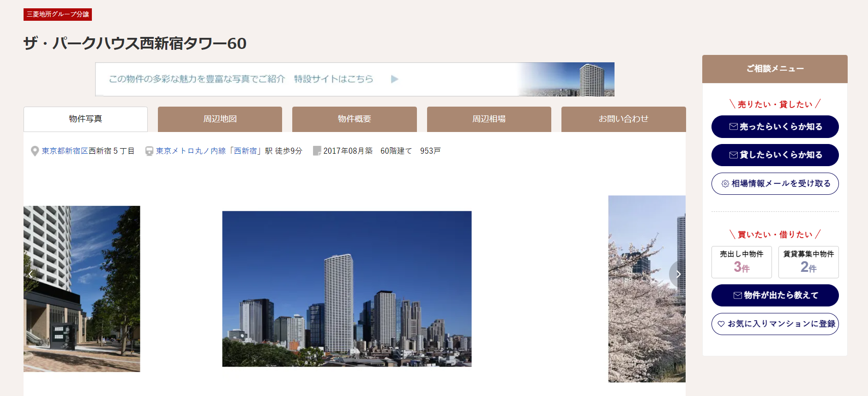Switch to the 物件写真 tab
This screenshot has width=868, height=396.
click(85, 119)
